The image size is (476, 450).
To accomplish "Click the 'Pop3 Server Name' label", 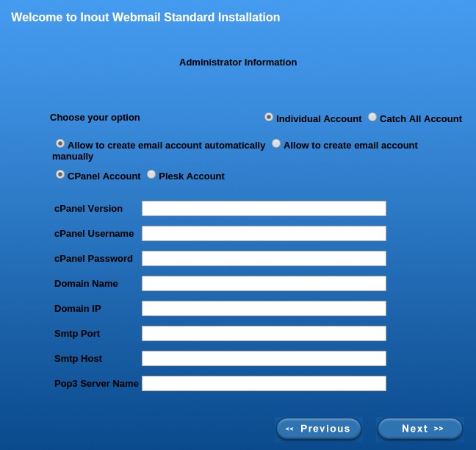I will pyautogui.click(x=96, y=384).
